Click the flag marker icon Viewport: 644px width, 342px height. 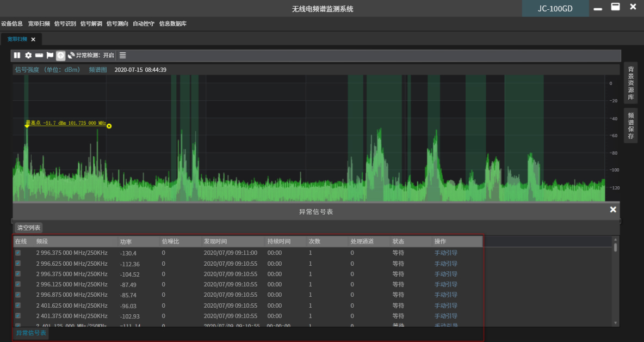(50, 56)
